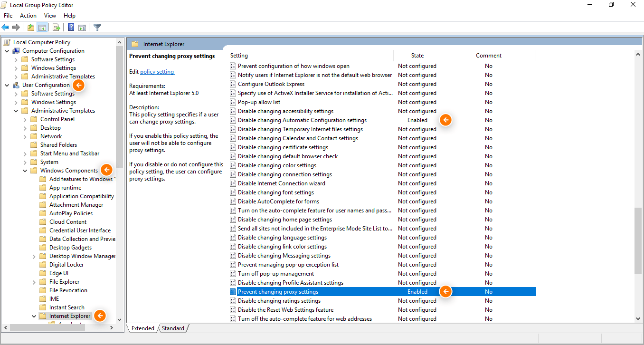Click the Local Computer Policy root icon

point(7,42)
